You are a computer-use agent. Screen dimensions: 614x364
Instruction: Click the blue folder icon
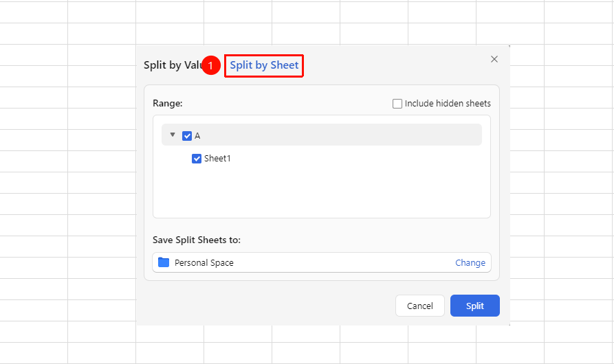pyautogui.click(x=163, y=262)
